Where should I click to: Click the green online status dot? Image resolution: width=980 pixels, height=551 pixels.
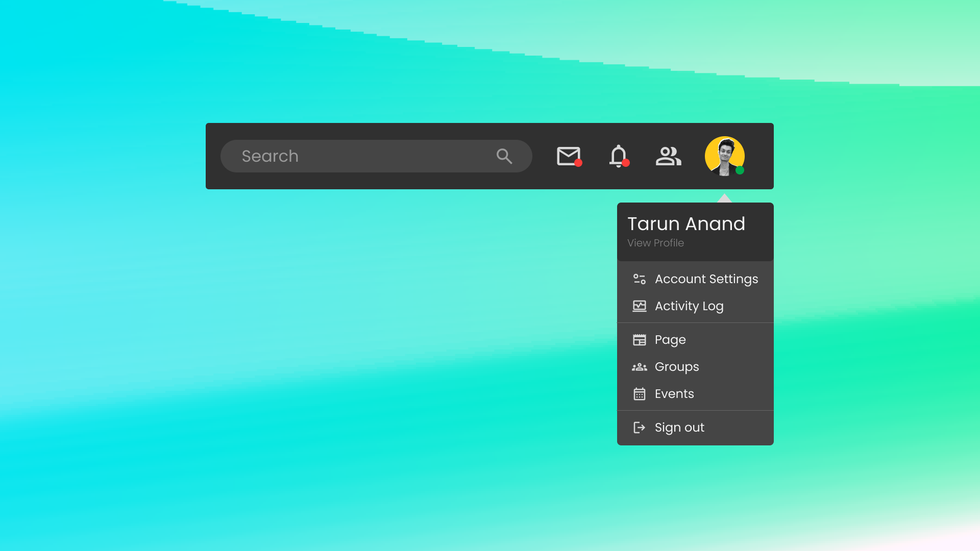740,170
